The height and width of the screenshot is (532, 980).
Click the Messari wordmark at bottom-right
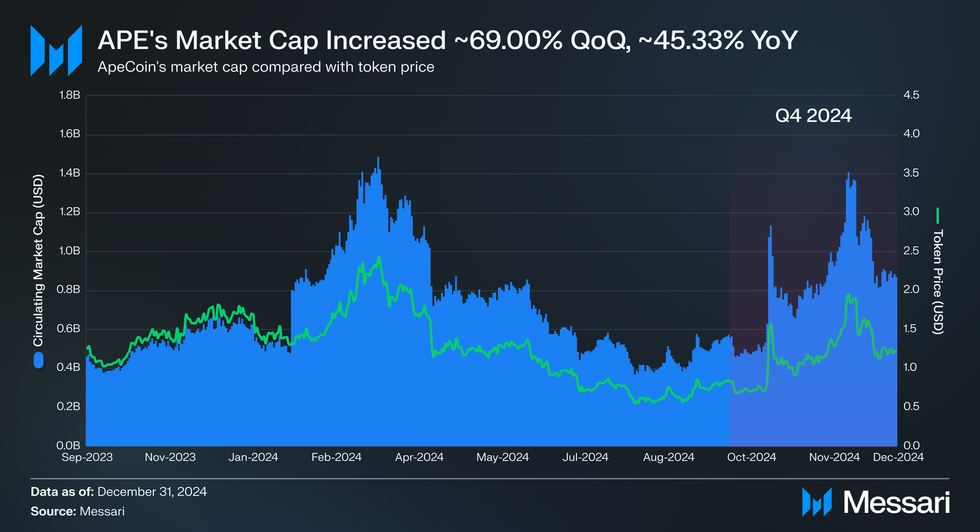[896, 503]
